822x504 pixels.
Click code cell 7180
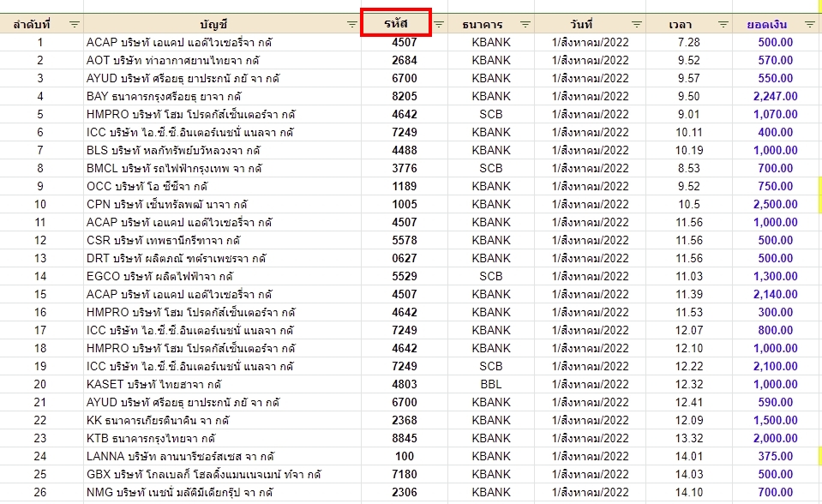click(405, 475)
